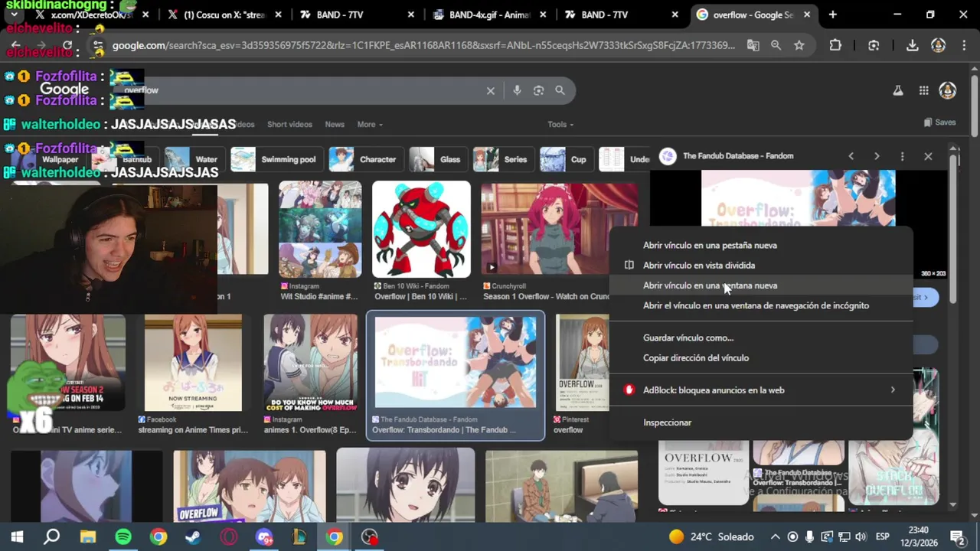Filter images by 'Character' chip
Image resolution: width=980 pixels, height=551 pixels.
pyautogui.click(x=365, y=159)
